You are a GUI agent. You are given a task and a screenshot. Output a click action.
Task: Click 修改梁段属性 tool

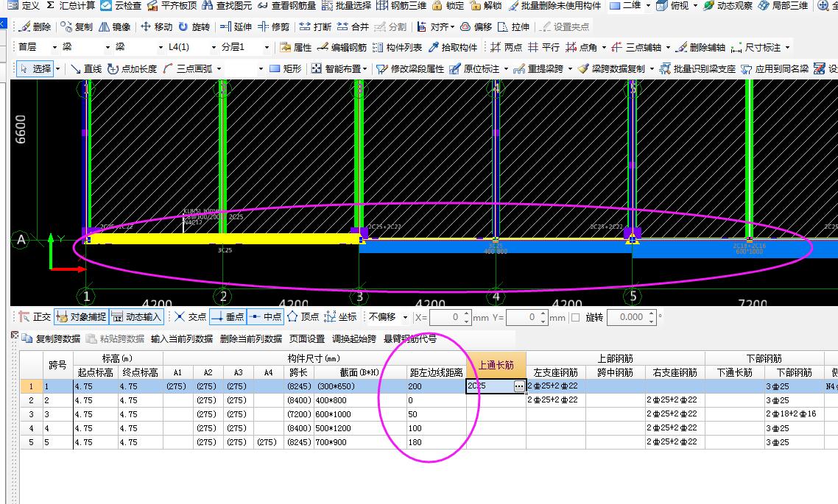coord(410,69)
